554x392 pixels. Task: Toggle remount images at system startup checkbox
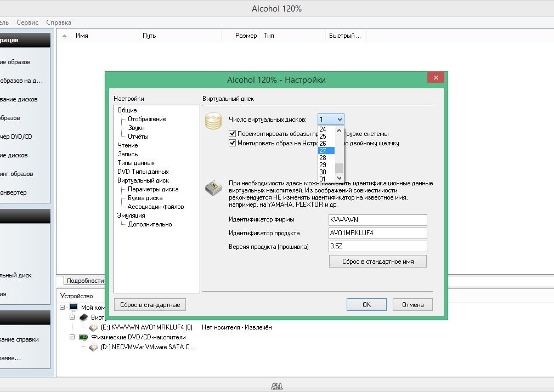click(232, 133)
